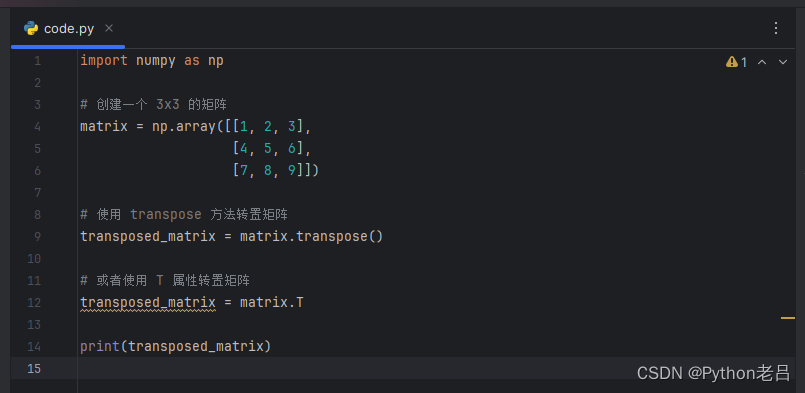Click the yellow warning indicator icon

(731, 62)
